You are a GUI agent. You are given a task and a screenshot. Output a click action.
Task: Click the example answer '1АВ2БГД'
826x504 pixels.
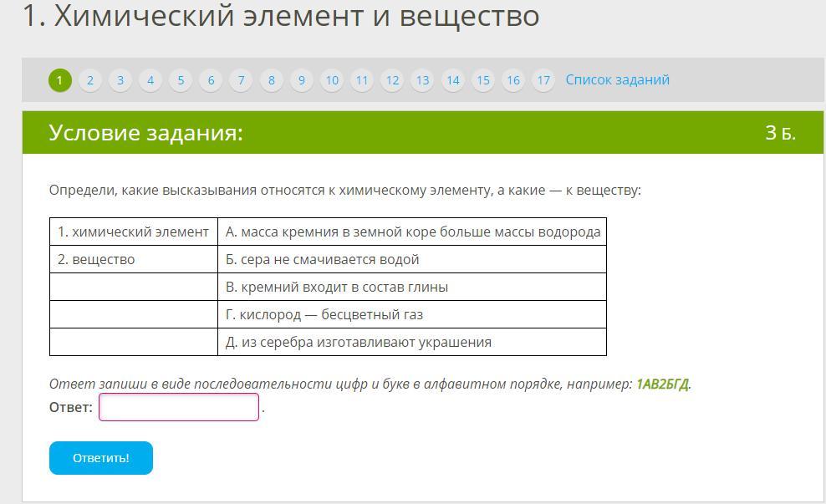(662, 384)
